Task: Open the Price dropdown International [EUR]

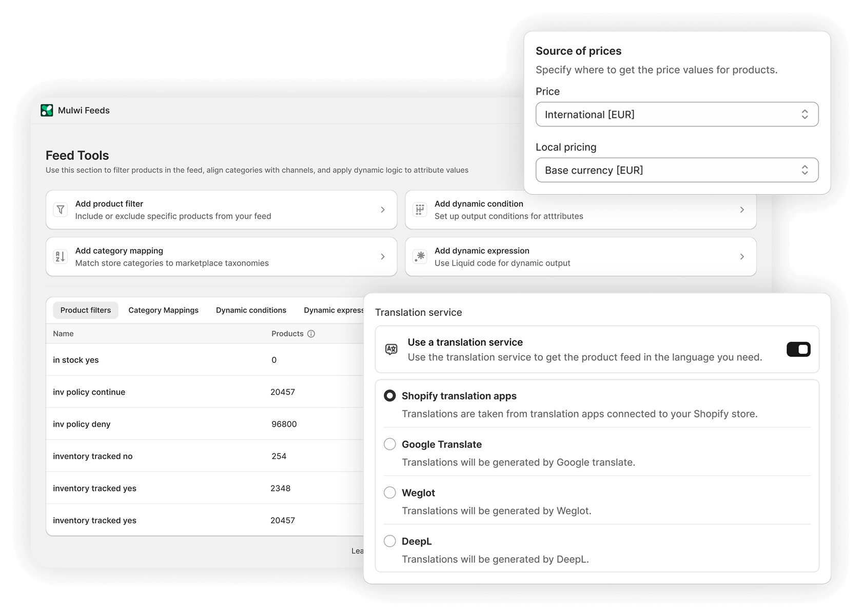Action: coord(676,114)
